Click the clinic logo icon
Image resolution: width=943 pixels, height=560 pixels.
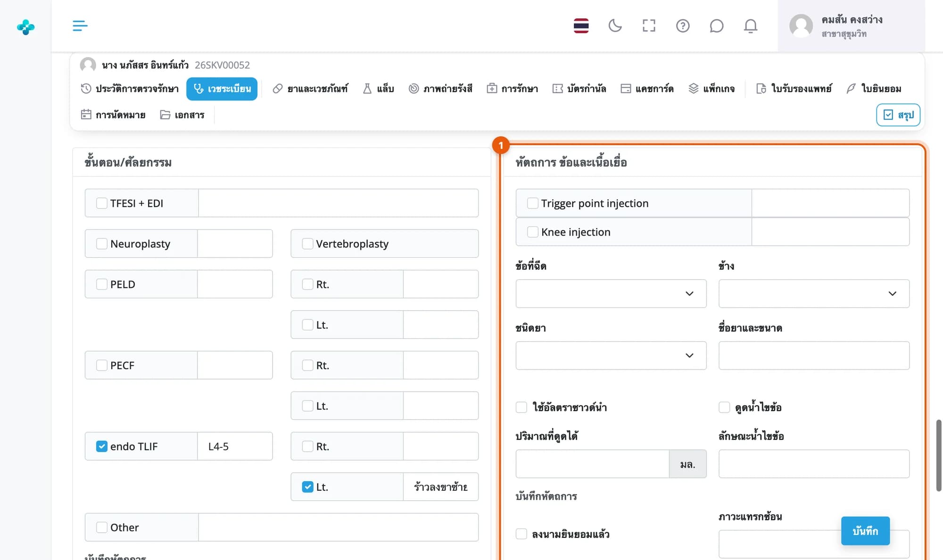pyautogui.click(x=25, y=27)
